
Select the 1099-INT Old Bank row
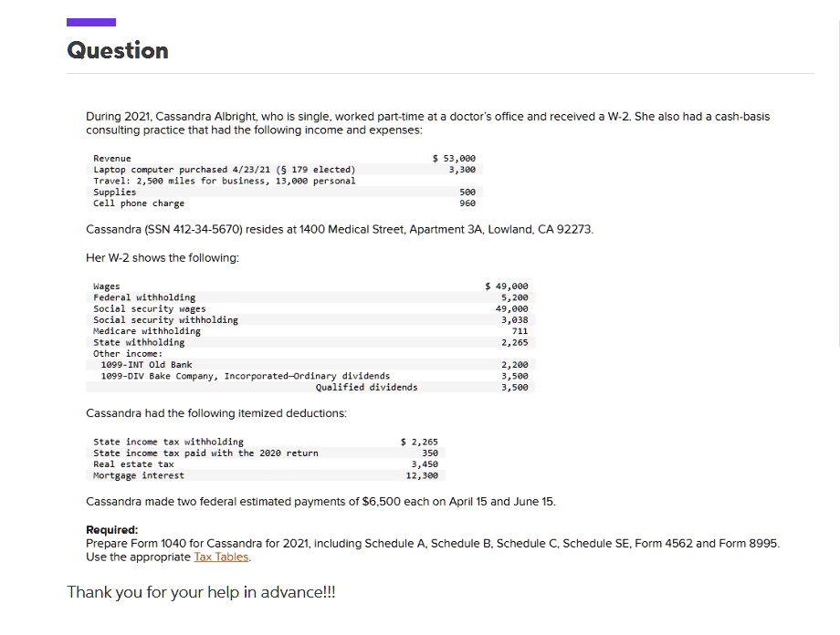310,365
